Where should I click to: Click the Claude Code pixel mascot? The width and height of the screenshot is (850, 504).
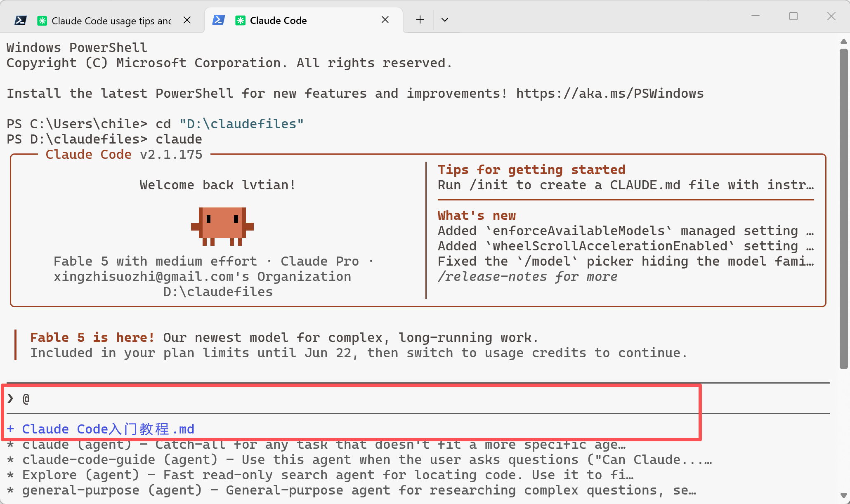pos(222,226)
